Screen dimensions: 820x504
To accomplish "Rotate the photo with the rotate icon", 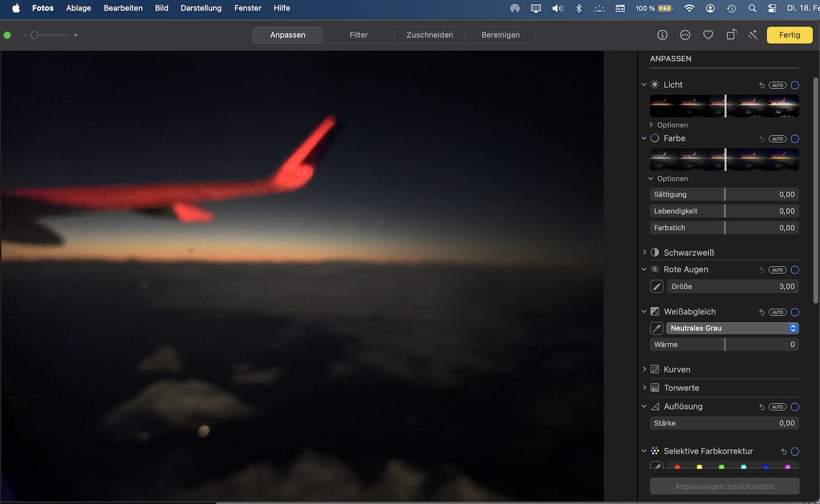I will point(731,35).
